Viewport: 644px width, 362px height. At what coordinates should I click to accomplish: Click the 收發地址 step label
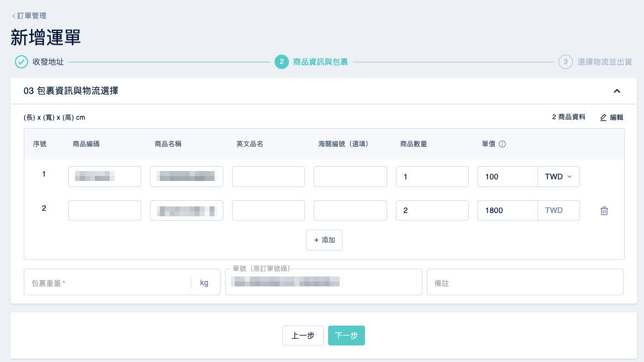pyautogui.click(x=48, y=62)
